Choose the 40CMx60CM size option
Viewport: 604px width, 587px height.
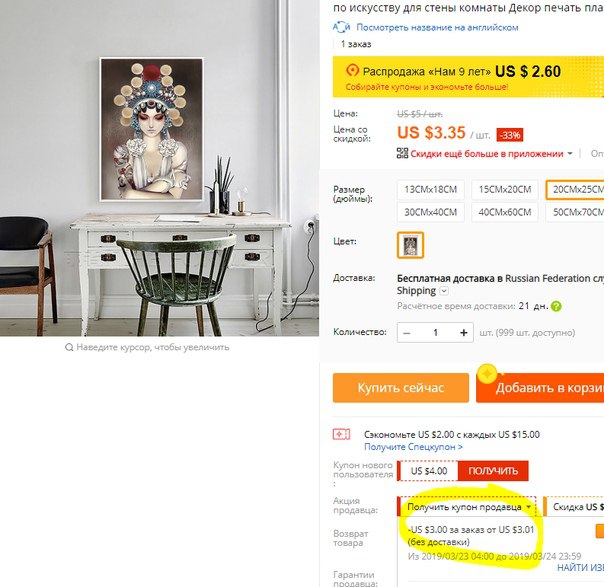[505, 212]
